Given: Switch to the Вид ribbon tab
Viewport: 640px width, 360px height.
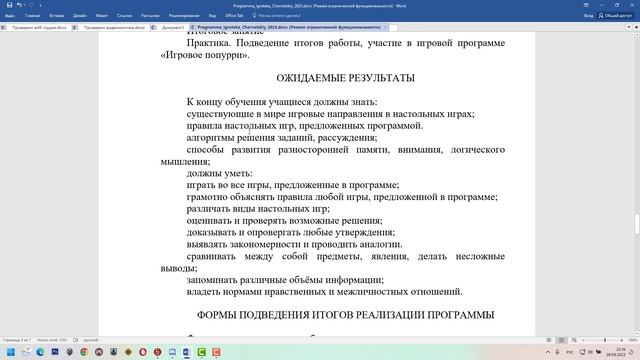Looking at the screenshot, I should 212,16.
